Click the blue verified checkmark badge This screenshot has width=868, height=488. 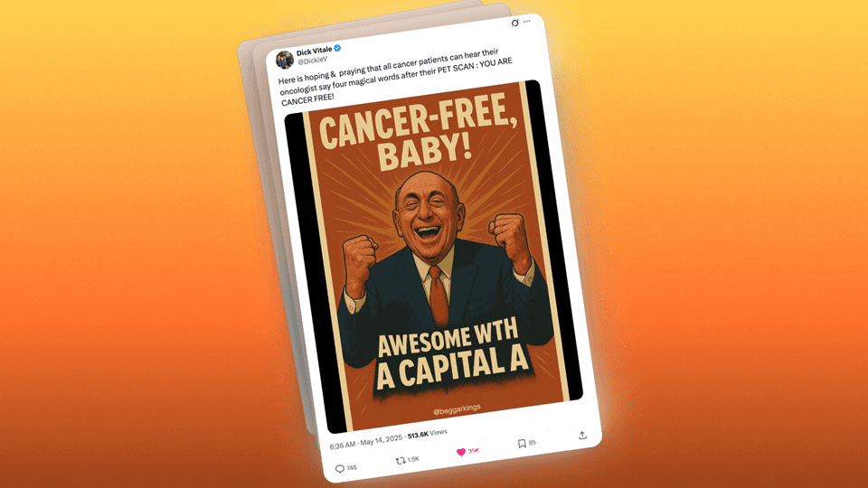337,48
